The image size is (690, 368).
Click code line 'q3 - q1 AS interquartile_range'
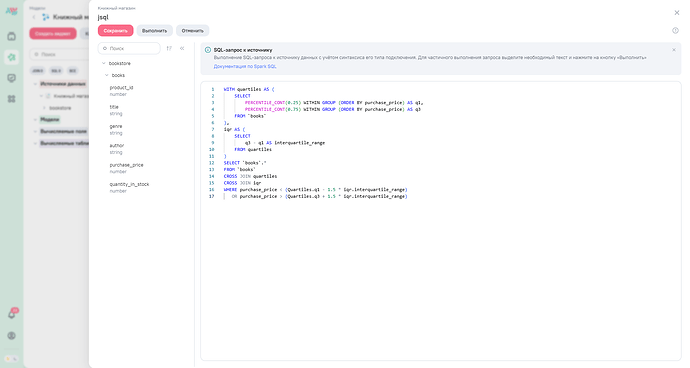285,143
